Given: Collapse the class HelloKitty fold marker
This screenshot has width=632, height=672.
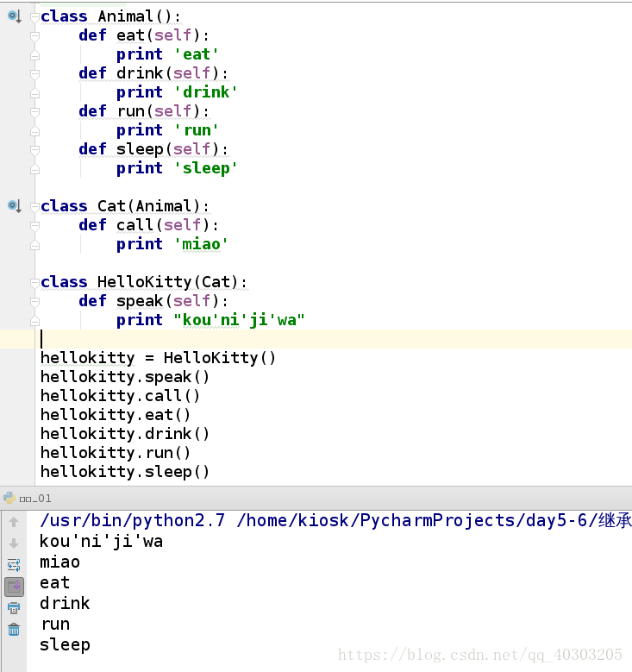Looking at the screenshot, I should [x=34, y=282].
